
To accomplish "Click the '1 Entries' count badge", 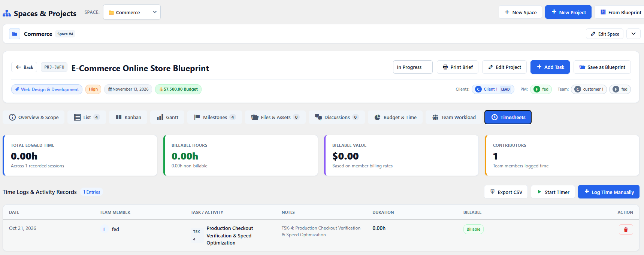I will pyautogui.click(x=92, y=192).
